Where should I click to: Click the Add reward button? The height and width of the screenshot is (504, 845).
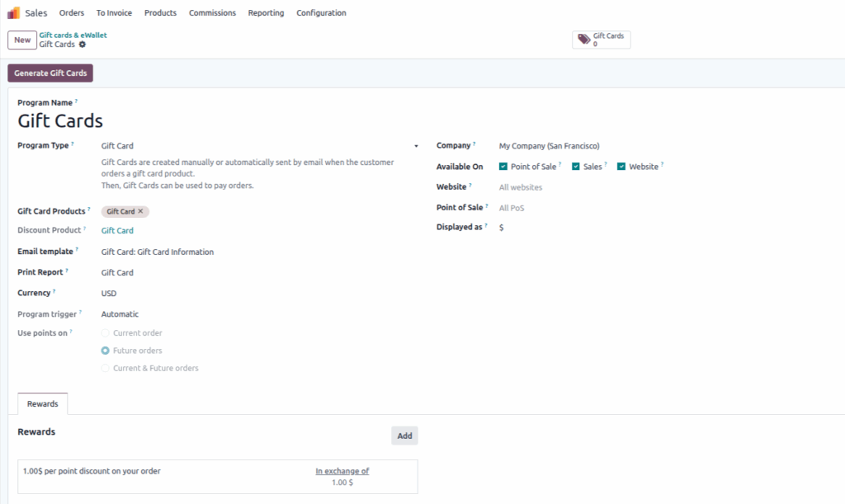tap(404, 436)
